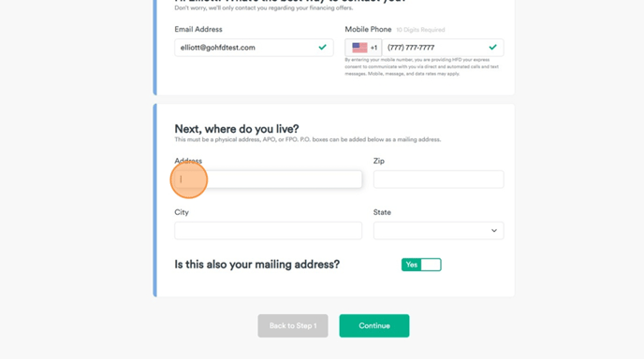The height and width of the screenshot is (359, 644).
Task: Click the "10 Digits Required" hint text
Action: 420,30
